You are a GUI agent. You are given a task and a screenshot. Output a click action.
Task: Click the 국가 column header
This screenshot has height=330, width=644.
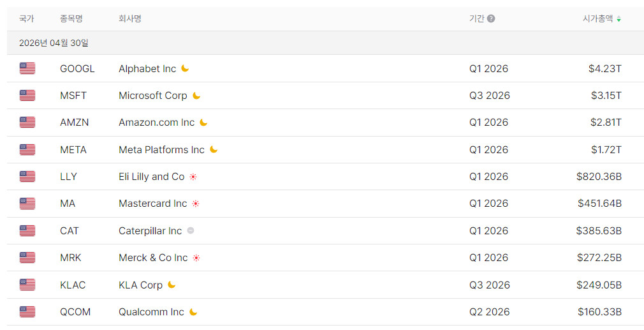[x=26, y=19]
